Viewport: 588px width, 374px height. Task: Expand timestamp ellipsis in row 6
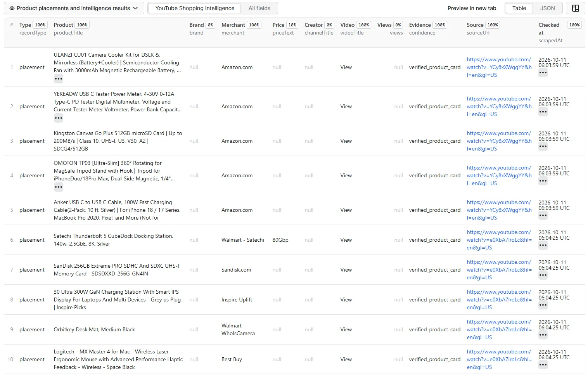pos(543,246)
